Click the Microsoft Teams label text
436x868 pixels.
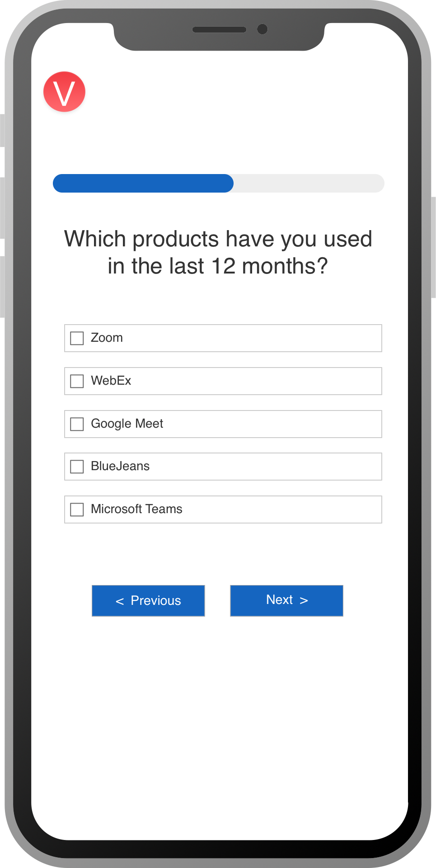tap(136, 509)
